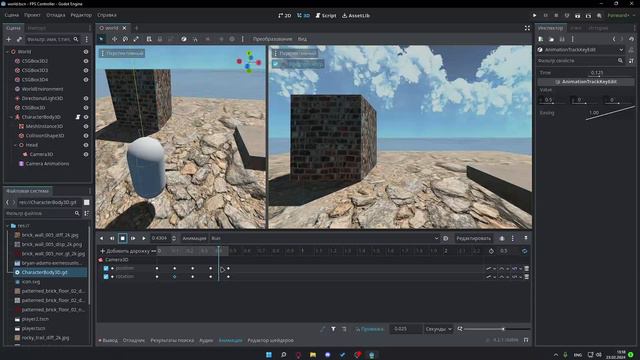Image resolution: width=640 pixels, height=360 pixels.
Task: Load a resource in the Inspector
Action: 551,39
